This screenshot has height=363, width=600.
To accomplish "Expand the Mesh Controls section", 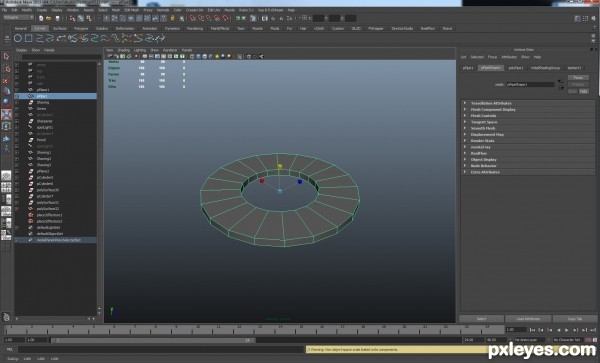I will (x=528, y=116).
